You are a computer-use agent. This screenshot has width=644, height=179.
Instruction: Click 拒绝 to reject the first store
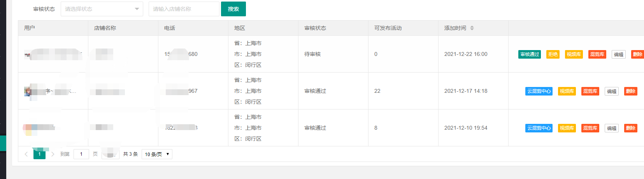coord(553,54)
